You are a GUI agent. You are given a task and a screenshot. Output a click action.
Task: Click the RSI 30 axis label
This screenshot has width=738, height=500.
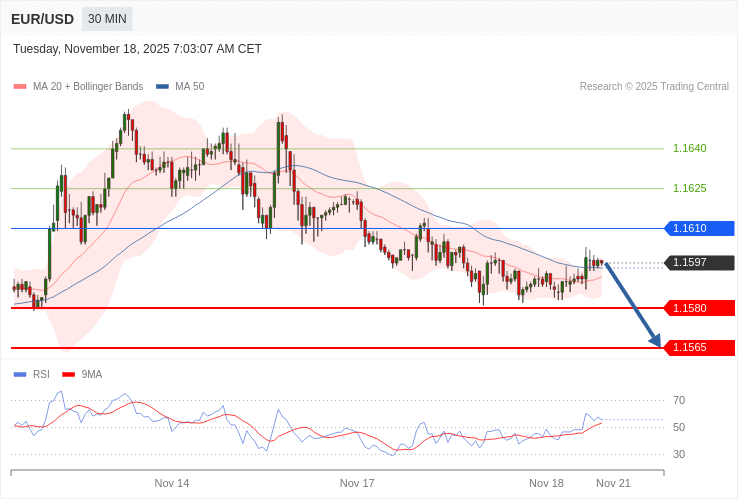coord(679,454)
